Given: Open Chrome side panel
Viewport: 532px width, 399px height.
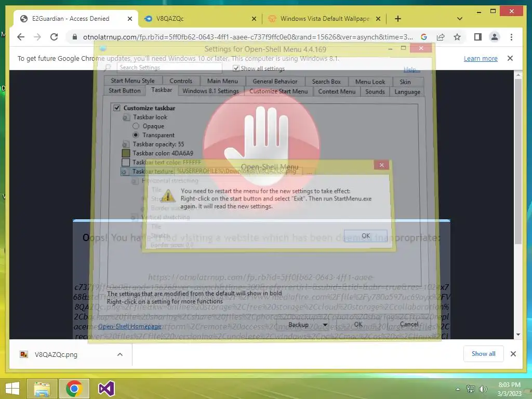Looking at the screenshot, I should point(478,37).
